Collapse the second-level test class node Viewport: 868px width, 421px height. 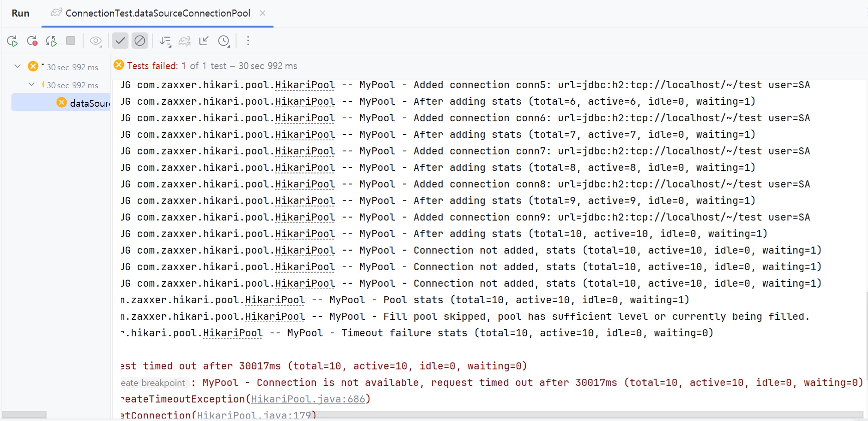pyautogui.click(x=32, y=84)
